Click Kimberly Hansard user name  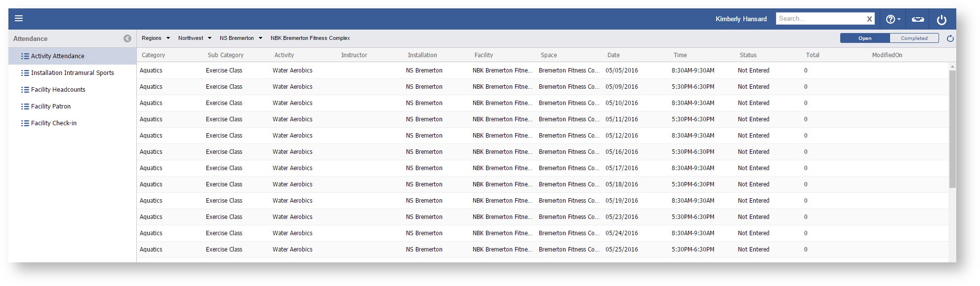pos(741,19)
